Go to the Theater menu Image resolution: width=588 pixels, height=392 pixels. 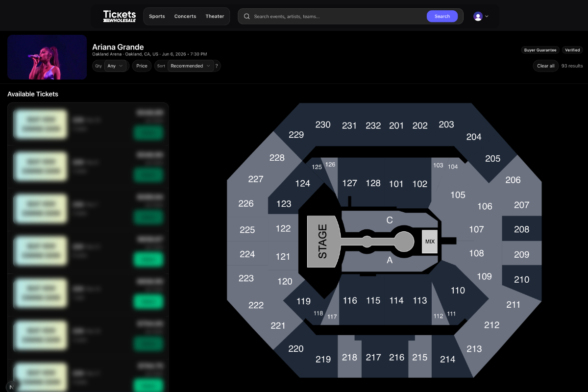pos(215,16)
